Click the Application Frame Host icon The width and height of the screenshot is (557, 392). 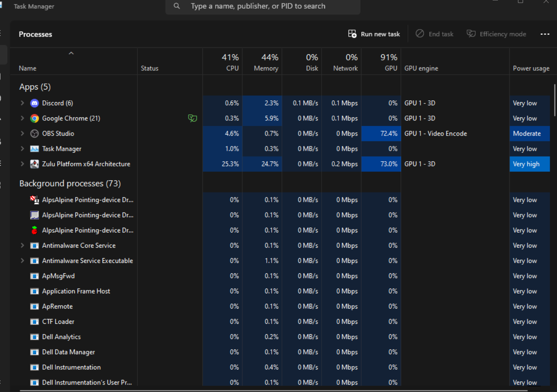click(x=34, y=291)
